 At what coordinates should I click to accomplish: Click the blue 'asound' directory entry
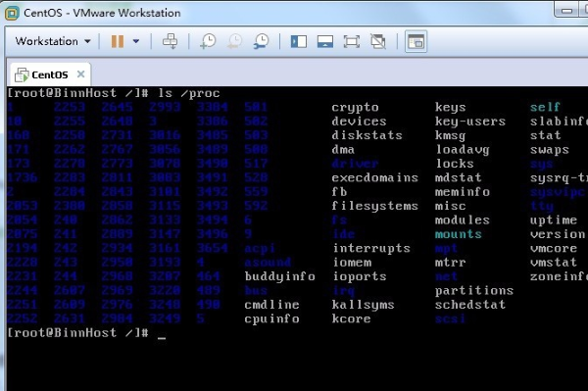[x=268, y=262]
